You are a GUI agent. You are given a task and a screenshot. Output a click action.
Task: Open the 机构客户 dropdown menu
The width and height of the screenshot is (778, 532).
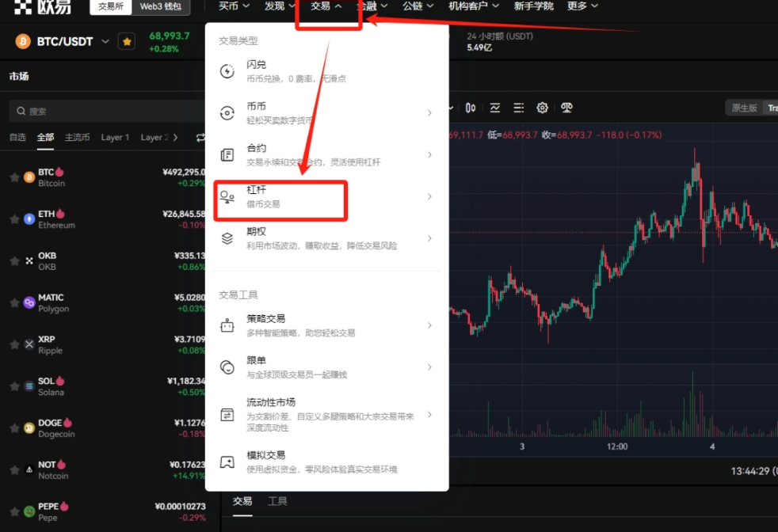click(x=473, y=6)
